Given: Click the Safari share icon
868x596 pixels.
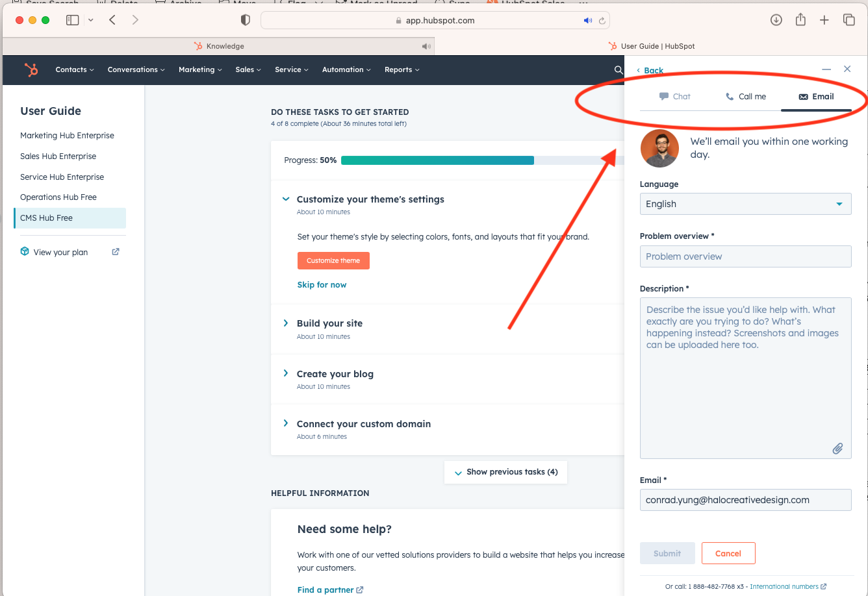Looking at the screenshot, I should pos(800,20).
